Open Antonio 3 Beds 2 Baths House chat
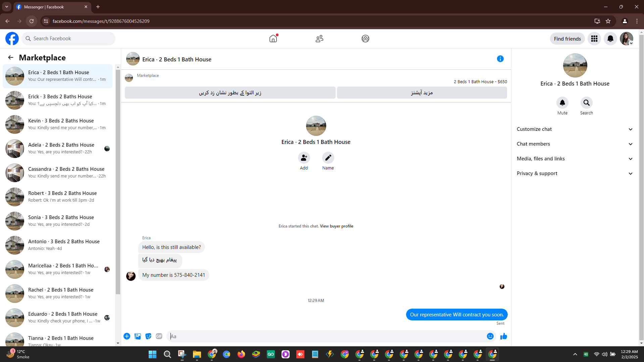This screenshot has height=362, width=644. 58,245
